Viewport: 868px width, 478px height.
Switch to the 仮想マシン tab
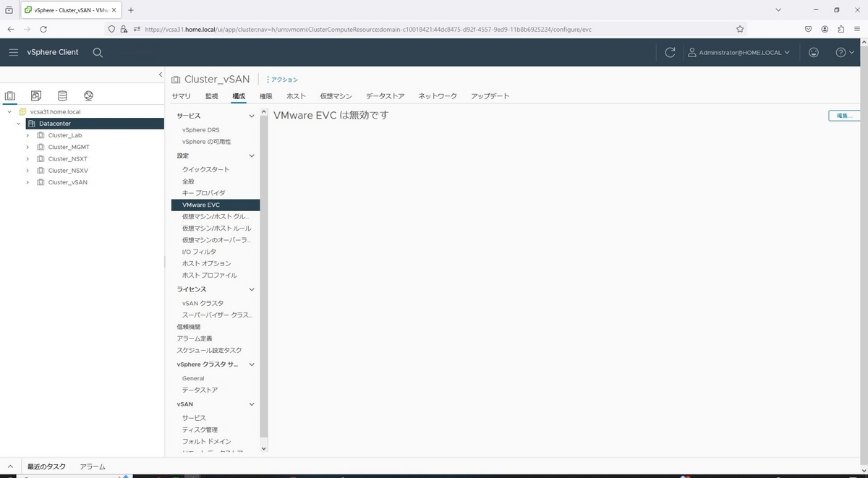[x=336, y=96]
